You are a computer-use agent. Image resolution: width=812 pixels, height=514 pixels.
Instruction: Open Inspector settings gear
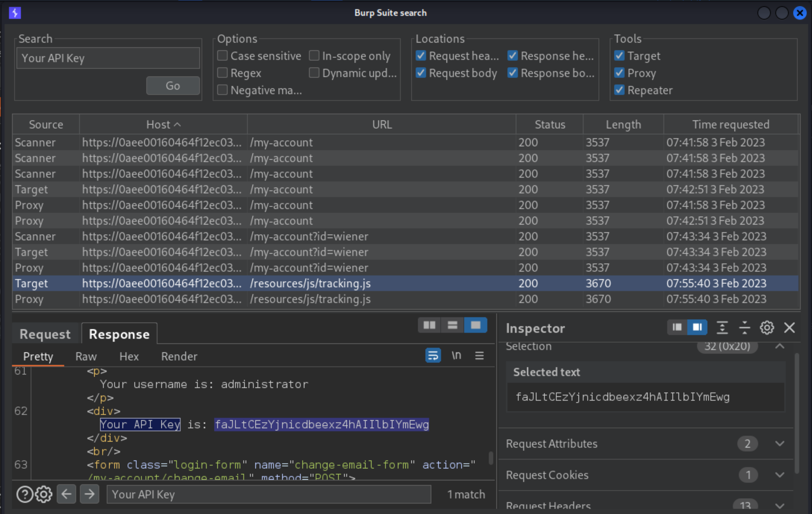pyautogui.click(x=767, y=327)
